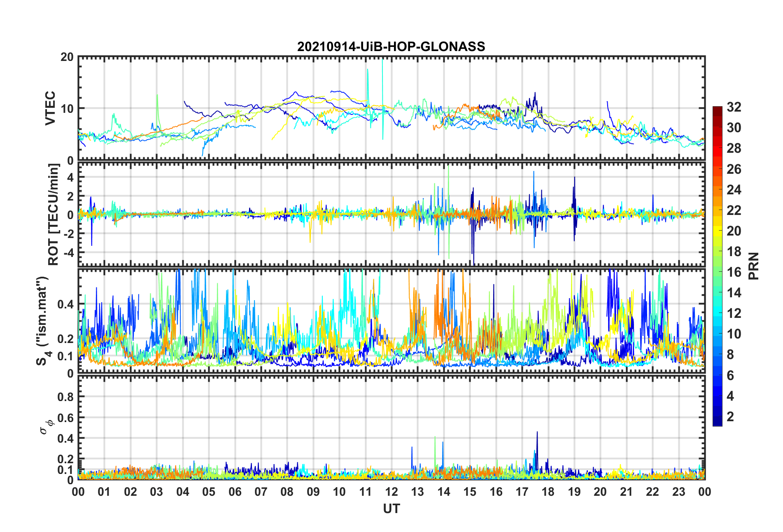The height and width of the screenshot is (532, 783).
Task: Click UT axis hour label 01
Action: [104, 492]
